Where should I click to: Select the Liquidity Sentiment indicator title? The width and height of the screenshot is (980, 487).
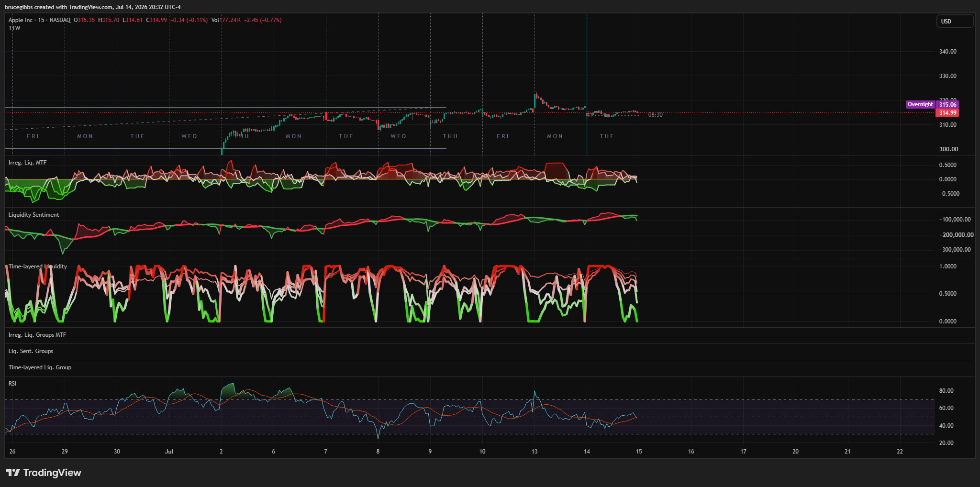pyautogui.click(x=33, y=215)
